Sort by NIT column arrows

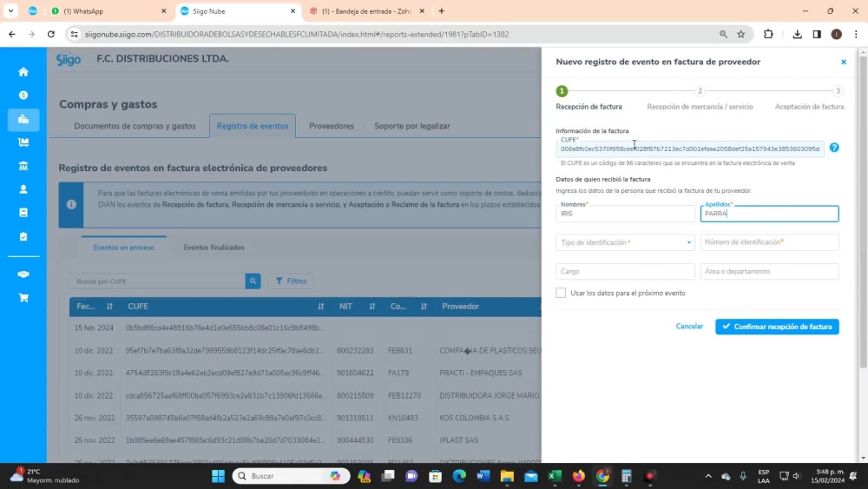(x=372, y=307)
